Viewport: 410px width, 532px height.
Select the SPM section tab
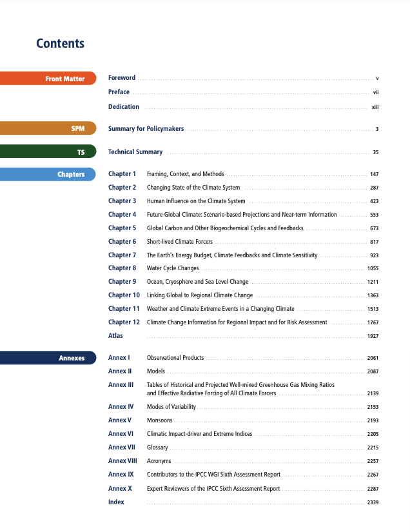(48, 128)
